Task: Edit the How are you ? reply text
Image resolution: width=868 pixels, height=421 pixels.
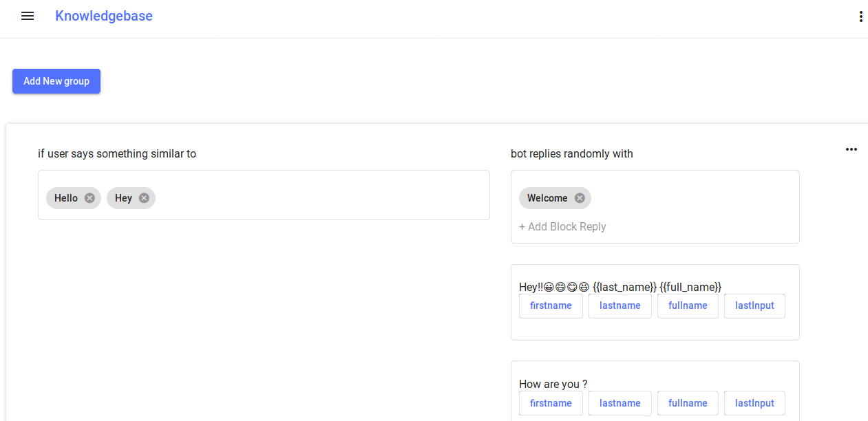Action: click(x=553, y=384)
